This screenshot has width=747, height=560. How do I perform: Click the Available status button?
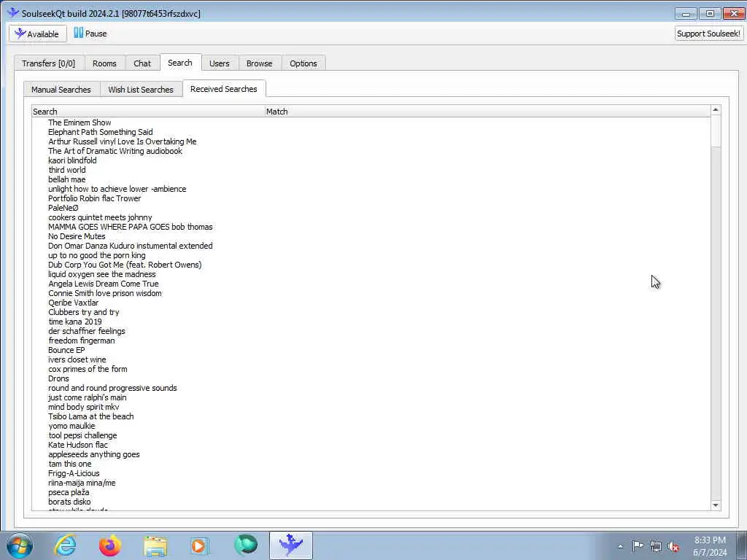[x=38, y=34]
